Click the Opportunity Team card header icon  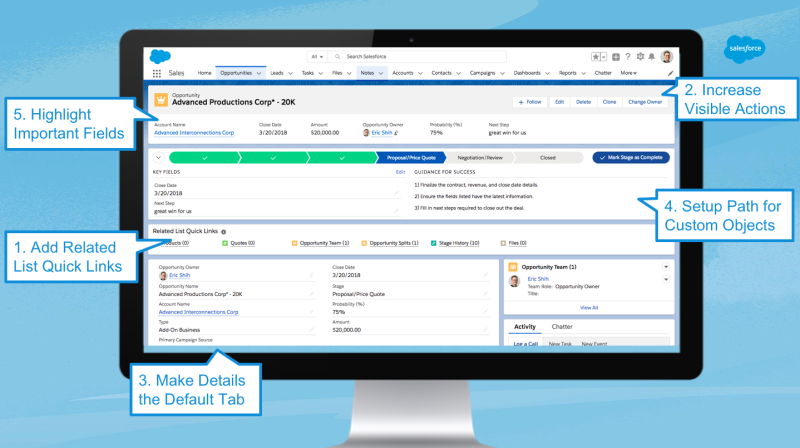coord(513,267)
